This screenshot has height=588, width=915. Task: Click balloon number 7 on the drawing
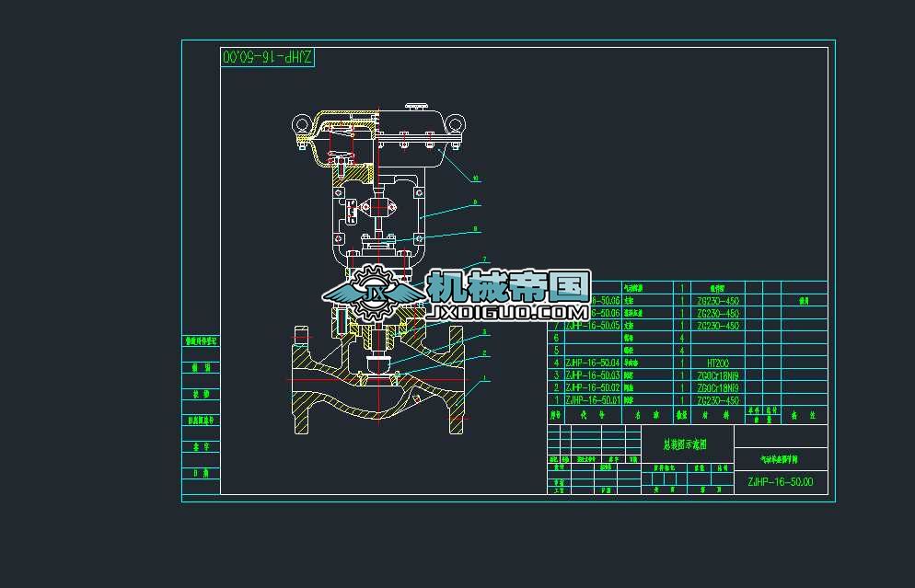pyautogui.click(x=484, y=259)
